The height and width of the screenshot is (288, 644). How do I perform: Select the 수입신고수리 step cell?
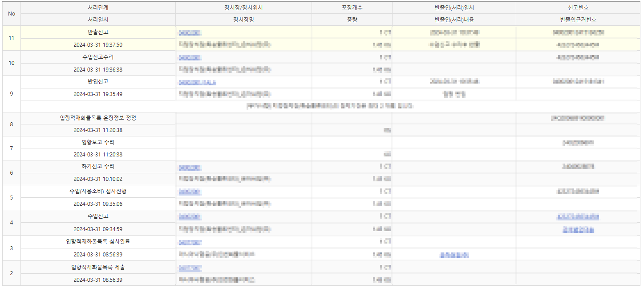98,57
